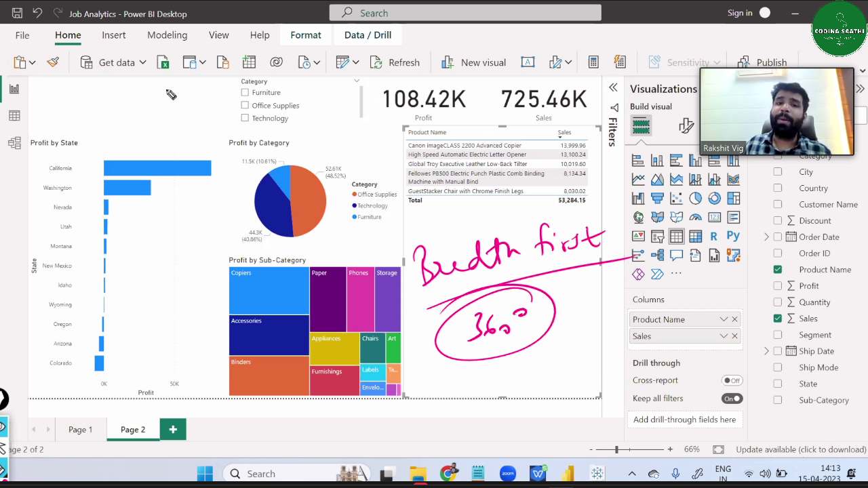Uncheck the Sales field checkbox

pos(777,318)
